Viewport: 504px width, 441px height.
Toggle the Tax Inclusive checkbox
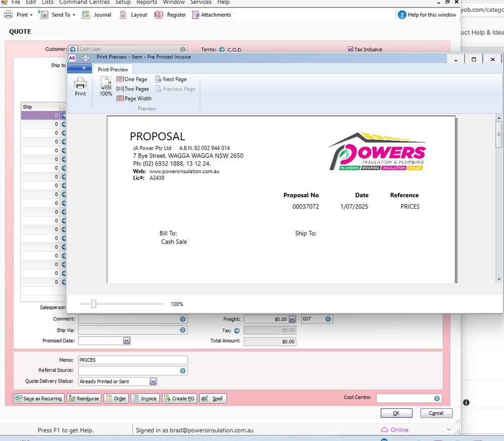(351, 49)
